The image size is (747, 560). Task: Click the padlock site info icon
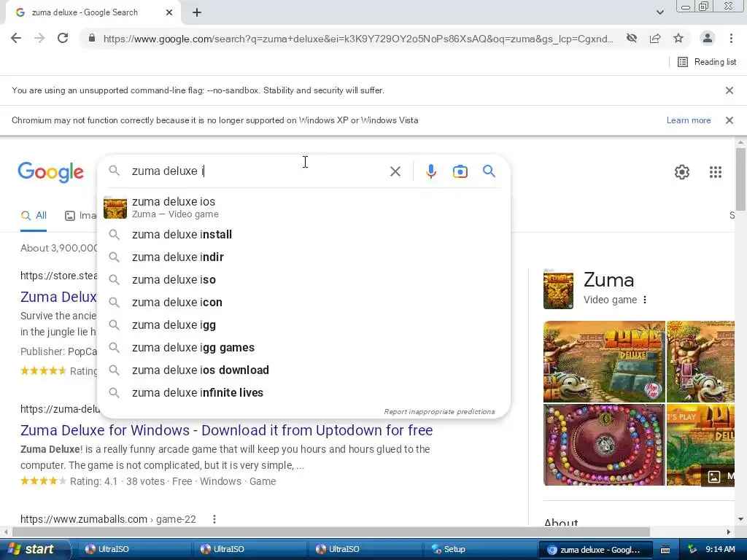pyautogui.click(x=92, y=39)
